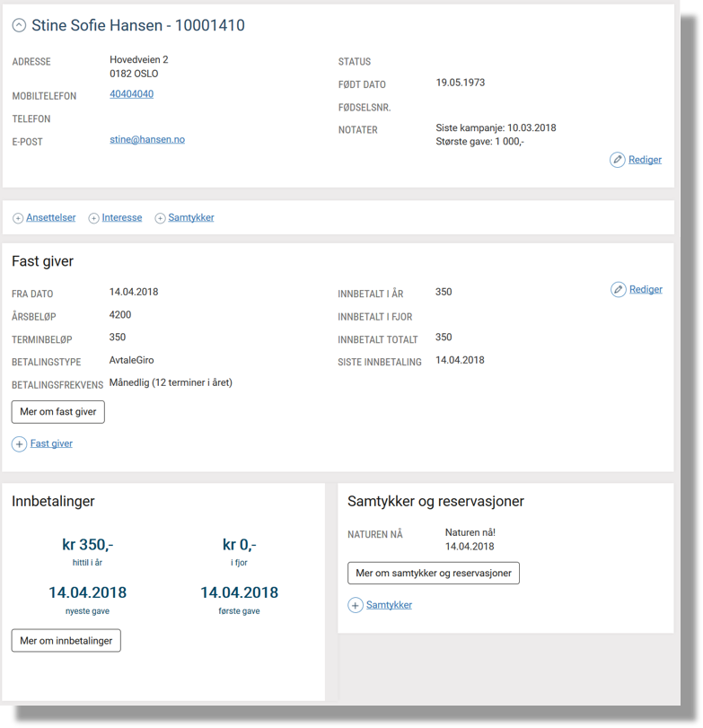The width and height of the screenshot is (703, 728).
Task: Select the Innbetalinger section heading
Action: pos(53,502)
